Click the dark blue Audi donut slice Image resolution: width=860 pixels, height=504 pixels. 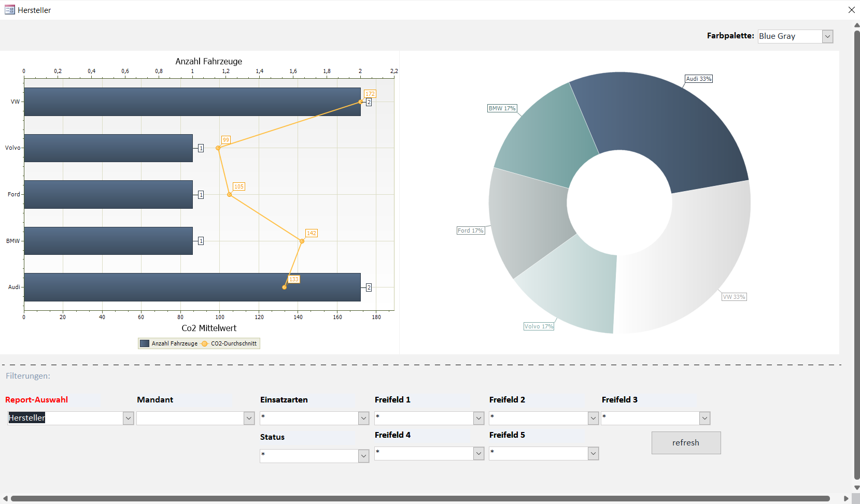point(669,124)
